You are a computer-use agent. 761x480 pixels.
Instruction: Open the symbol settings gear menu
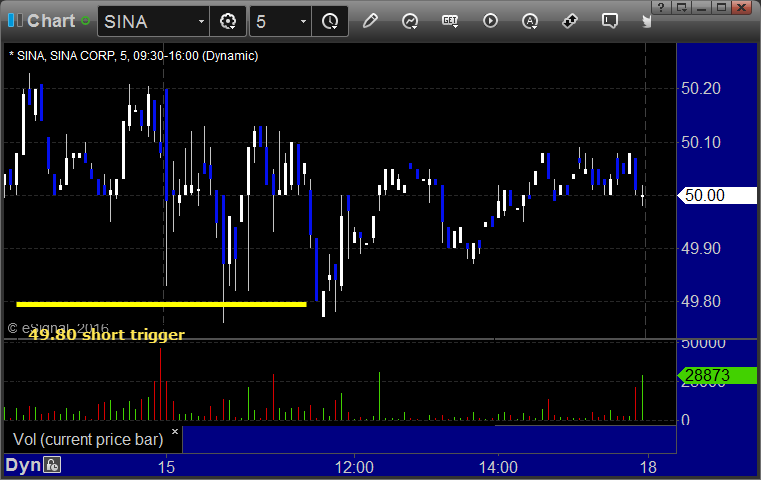[228, 21]
